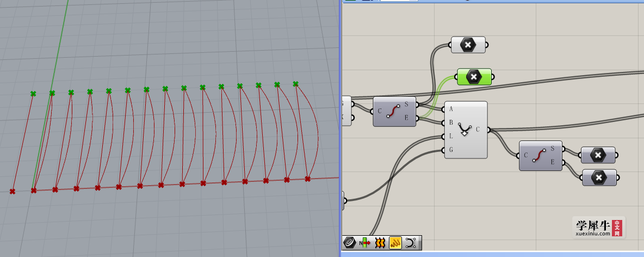Screen dimensions: 644x257
Task: Click output C of the Blend Curve component
Action: [478, 130]
